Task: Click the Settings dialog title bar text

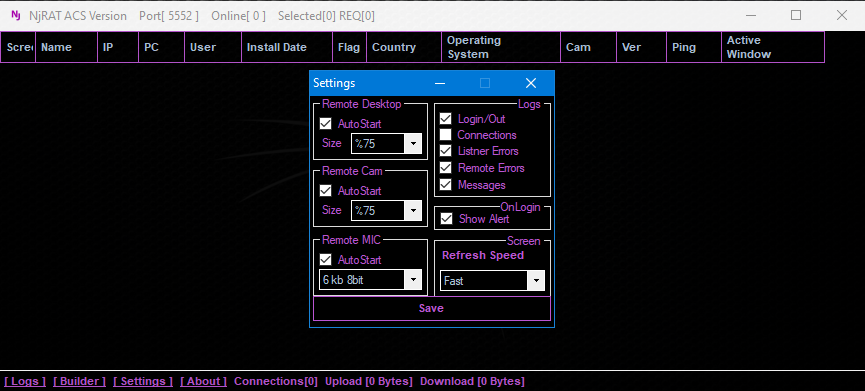Action: pyautogui.click(x=334, y=83)
